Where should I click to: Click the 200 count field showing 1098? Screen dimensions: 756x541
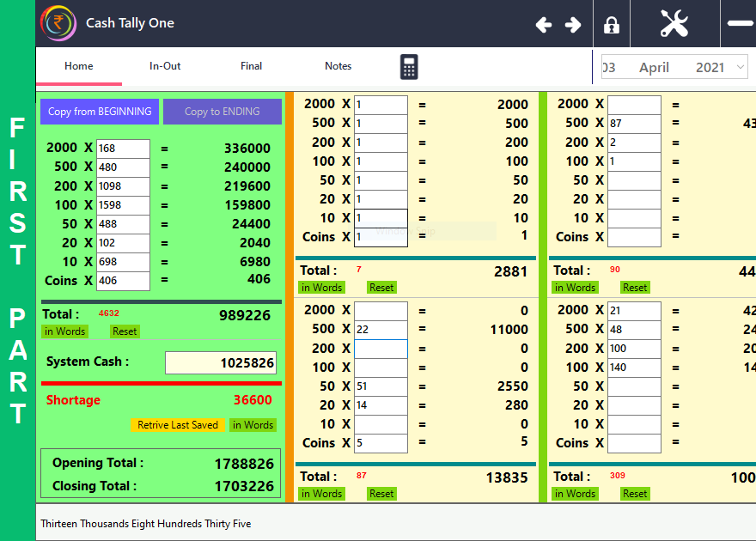[123, 186]
